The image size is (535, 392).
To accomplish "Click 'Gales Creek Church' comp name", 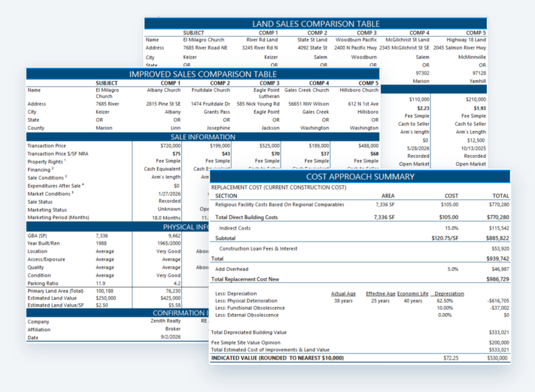I will pos(306,90).
